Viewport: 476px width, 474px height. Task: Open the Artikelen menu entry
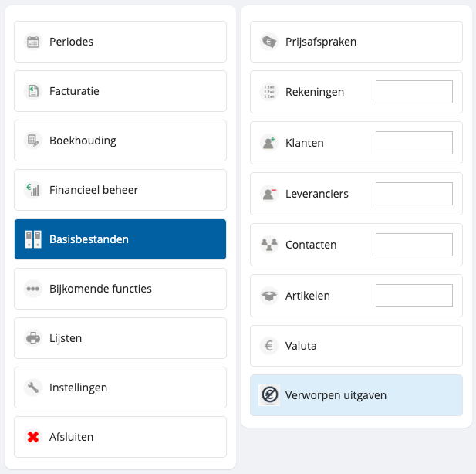(x=309, y=296)
